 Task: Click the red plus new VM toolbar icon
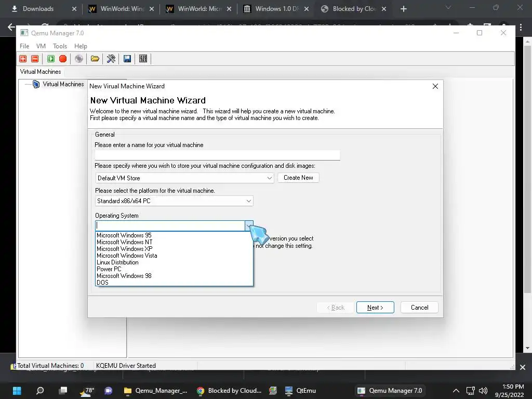23,59
